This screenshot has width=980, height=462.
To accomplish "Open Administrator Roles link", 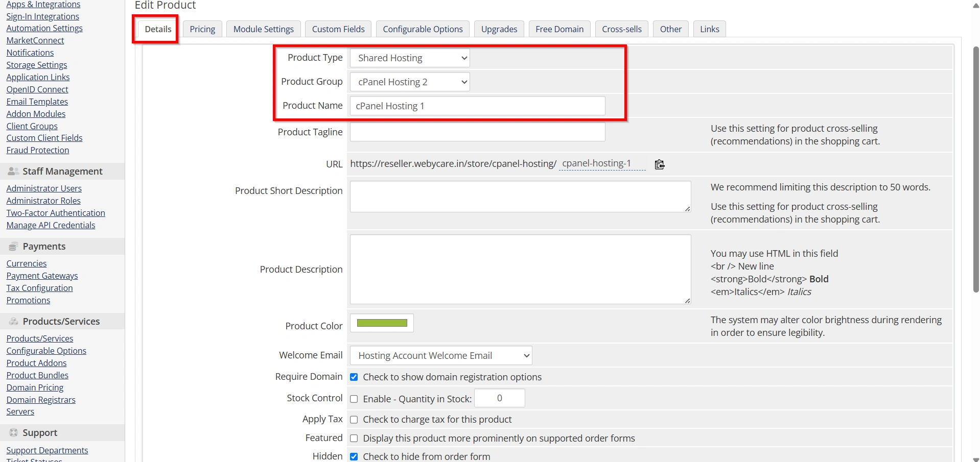I will click(43, 201).
